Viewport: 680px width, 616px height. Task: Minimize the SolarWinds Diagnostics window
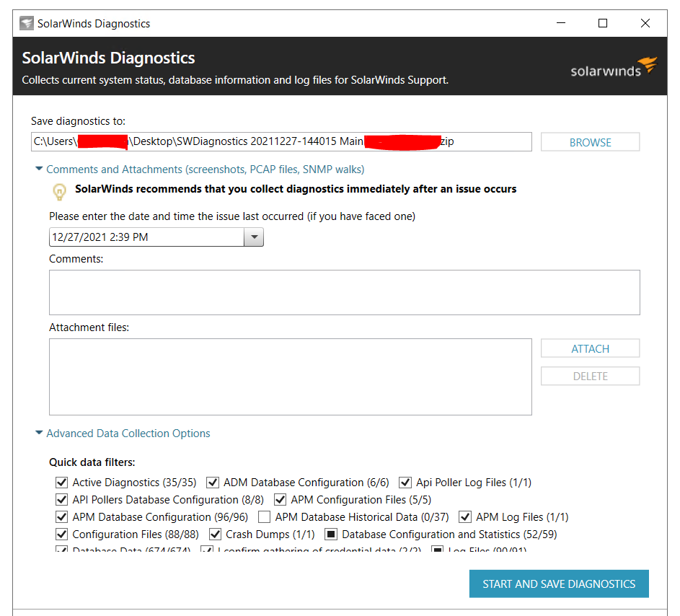(561, 23)
